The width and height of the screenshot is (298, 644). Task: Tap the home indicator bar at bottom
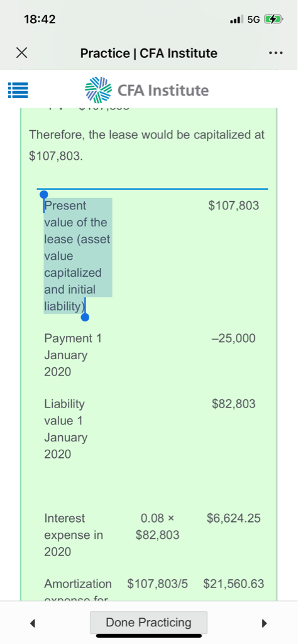[148, 636]
